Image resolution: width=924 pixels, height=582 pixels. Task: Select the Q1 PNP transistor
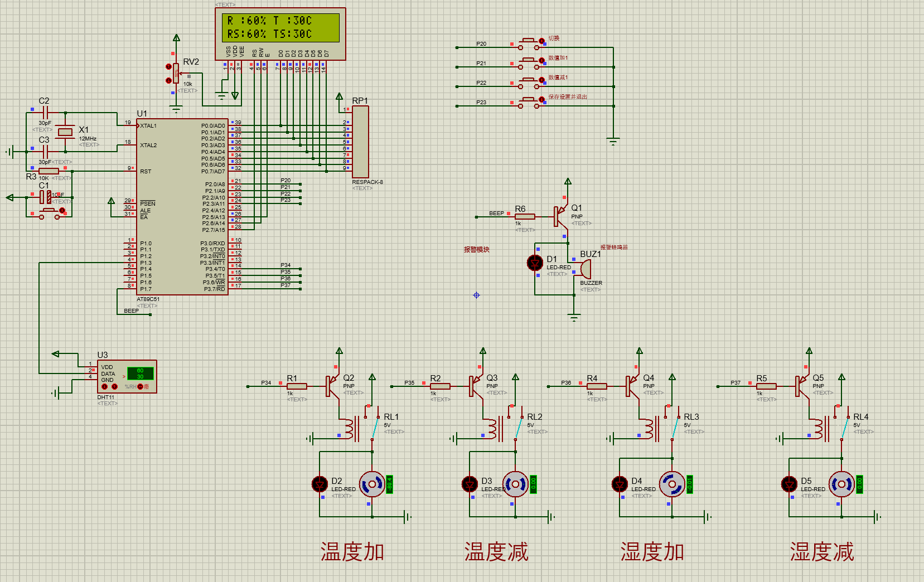(559, 216)
